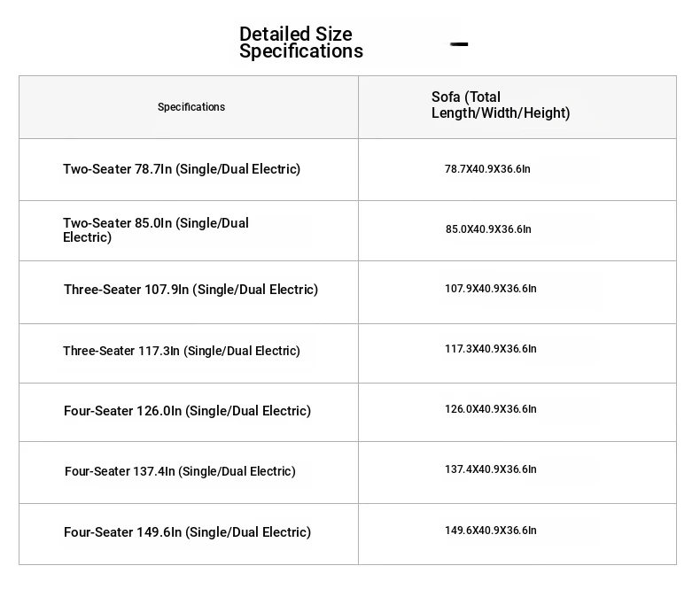
Task: Click the 85.0X40.9X36.6In dimension value
Action: [488, 229]
